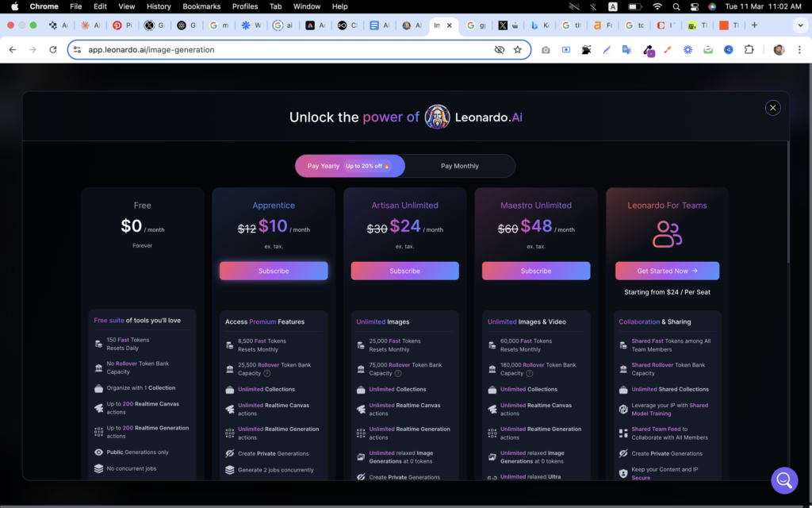The width and height of the screenshot is (812, 508).
Task: Click the token icon beside 8,500 Fast Tokens
Action: pos(230,345)
